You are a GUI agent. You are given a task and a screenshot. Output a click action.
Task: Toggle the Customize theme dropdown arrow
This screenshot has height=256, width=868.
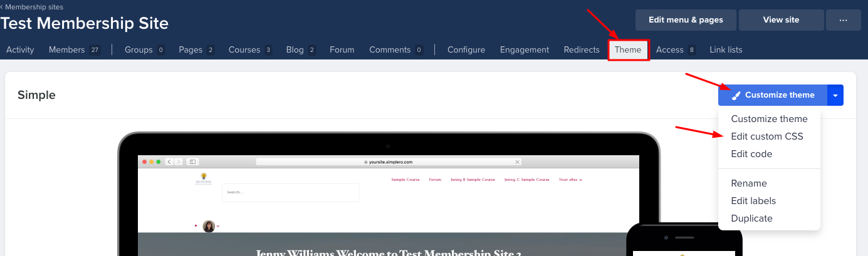pyautogui.click(x=836, y=95)
